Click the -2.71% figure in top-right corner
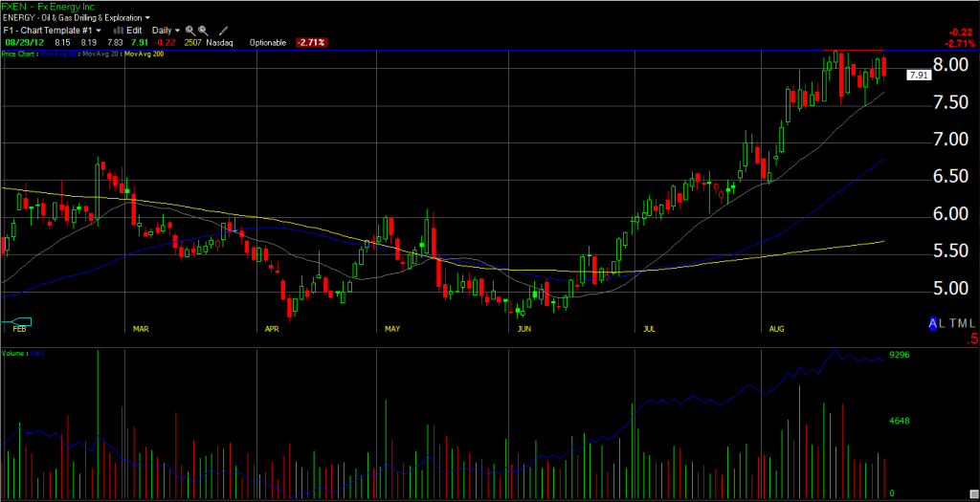 click(x=961, y=43)
